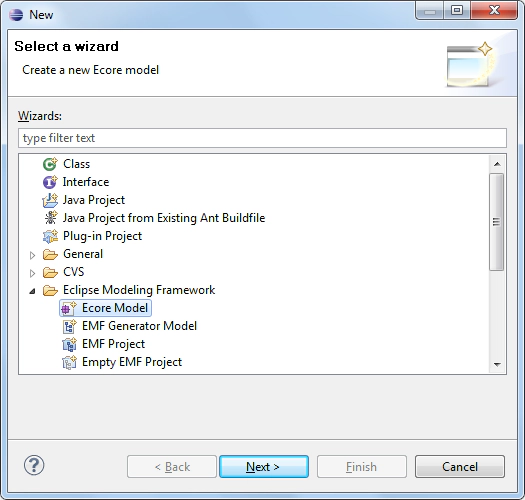Select the Plug-in Project icon

(x=50, y=236)
